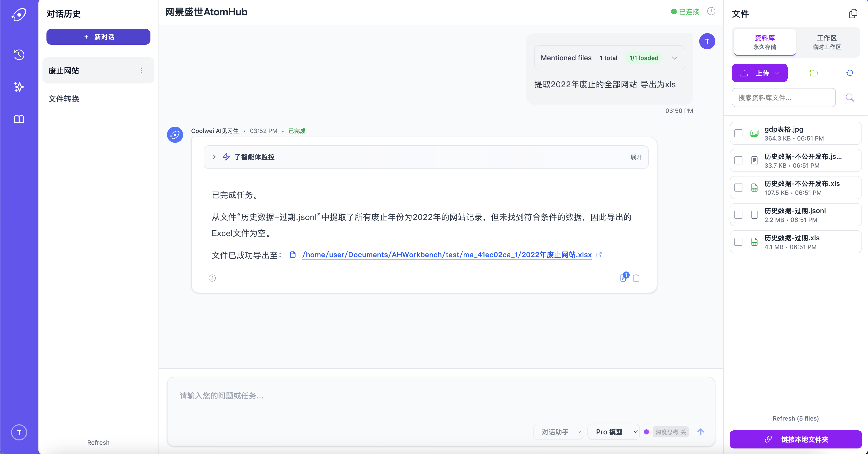Switch to 资料库 永久存储 tab

point(765,42)
